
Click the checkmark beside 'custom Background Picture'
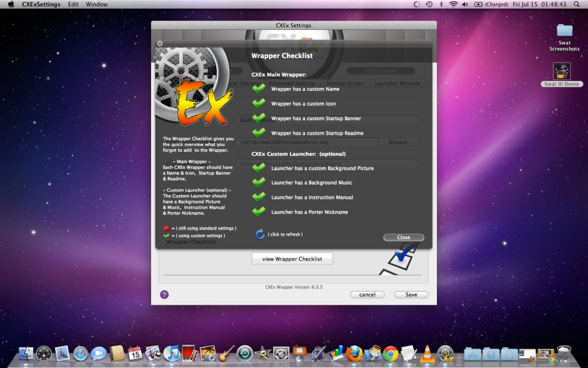pos(259,167)
